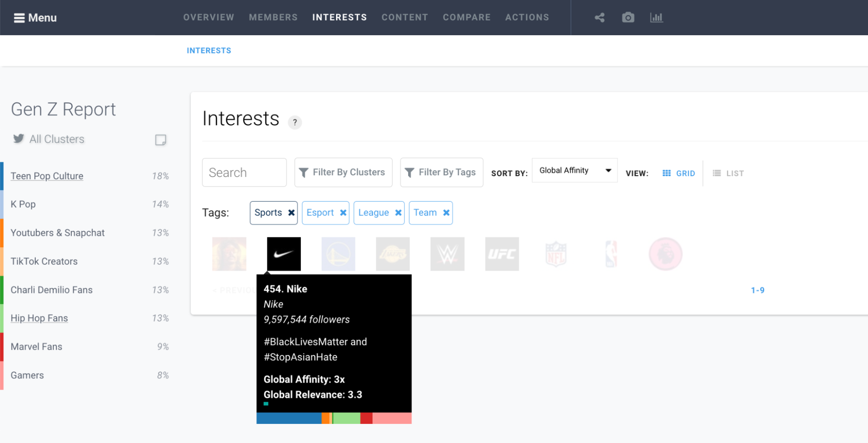Select the NFL logo thumbnail
The width and height of the screenshot is (868, 443).
tap(556, 254)
